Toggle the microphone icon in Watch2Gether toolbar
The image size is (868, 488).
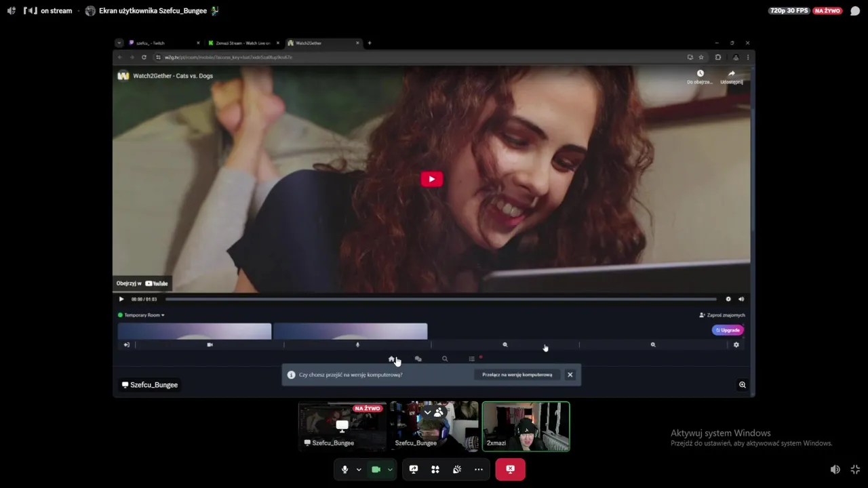pyautogui.click(x=357, y=345)
